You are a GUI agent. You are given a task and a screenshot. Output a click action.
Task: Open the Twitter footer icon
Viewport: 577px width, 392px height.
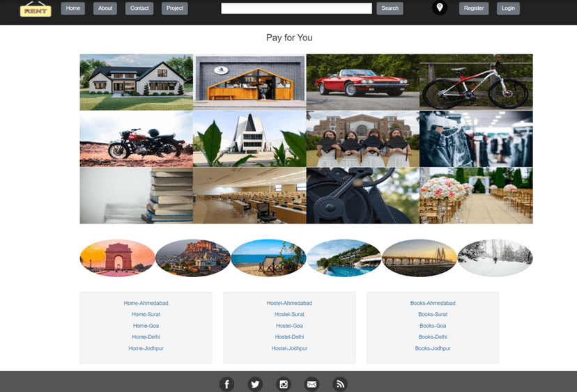coord(255,384)
